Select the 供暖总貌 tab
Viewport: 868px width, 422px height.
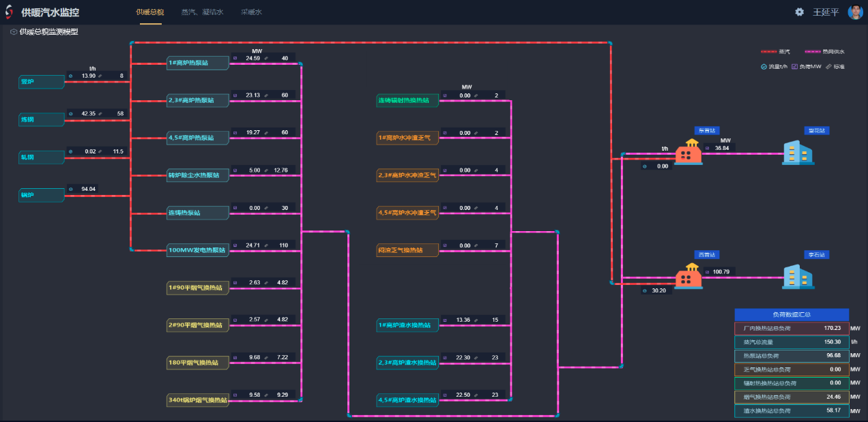pos(150,12)
